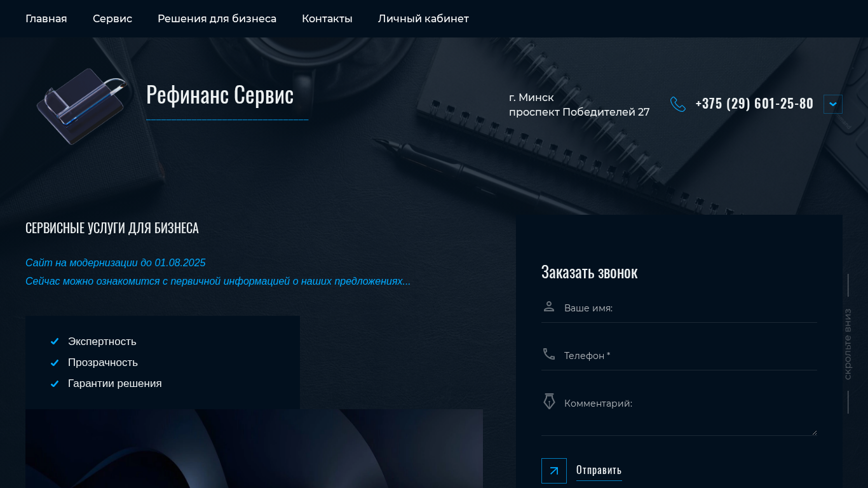The height and width of the screenshot is (488, 868).
Task: Focus the Комментарий text area
Action: tap(679, 412)
